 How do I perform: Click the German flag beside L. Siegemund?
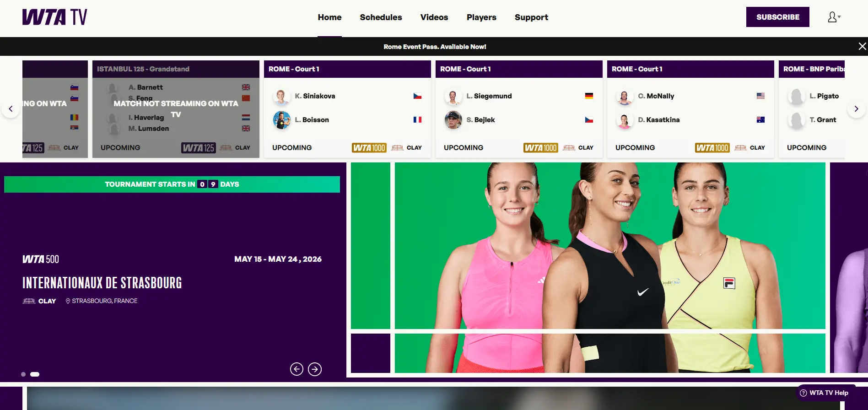click(x=589, y=96)
